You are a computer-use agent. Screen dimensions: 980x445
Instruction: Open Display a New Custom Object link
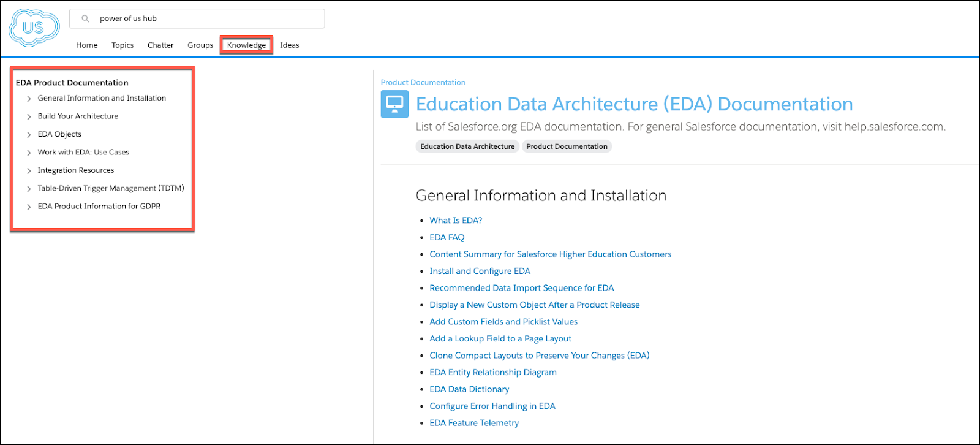click(535, 305)
